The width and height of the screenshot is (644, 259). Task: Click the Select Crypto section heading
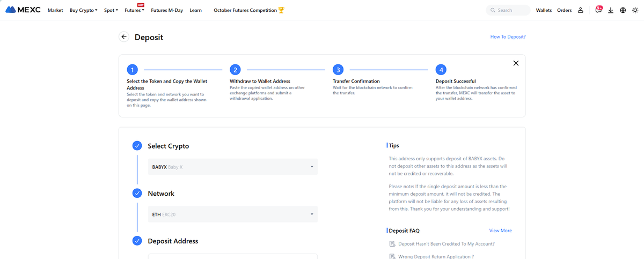(169, 146)
